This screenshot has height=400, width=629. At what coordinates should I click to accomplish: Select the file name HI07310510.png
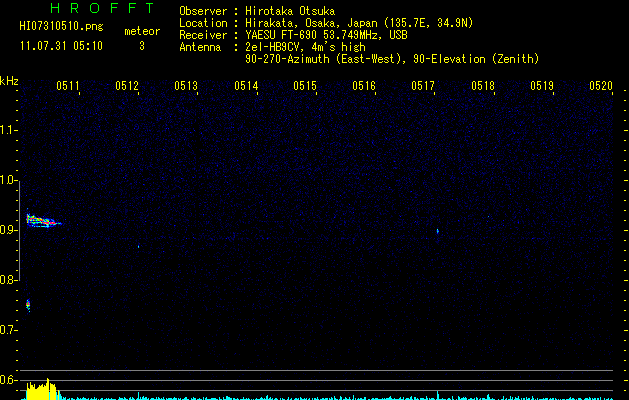point(61,27)
